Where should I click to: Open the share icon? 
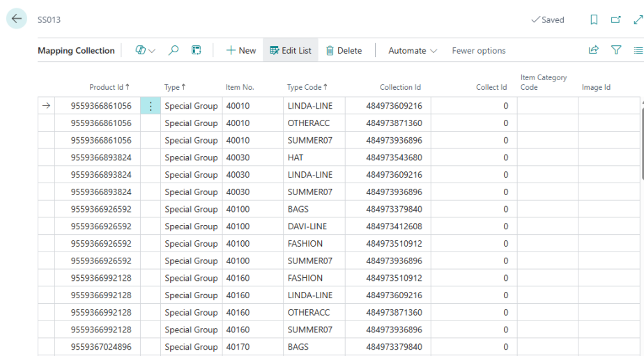pos(594,50)
